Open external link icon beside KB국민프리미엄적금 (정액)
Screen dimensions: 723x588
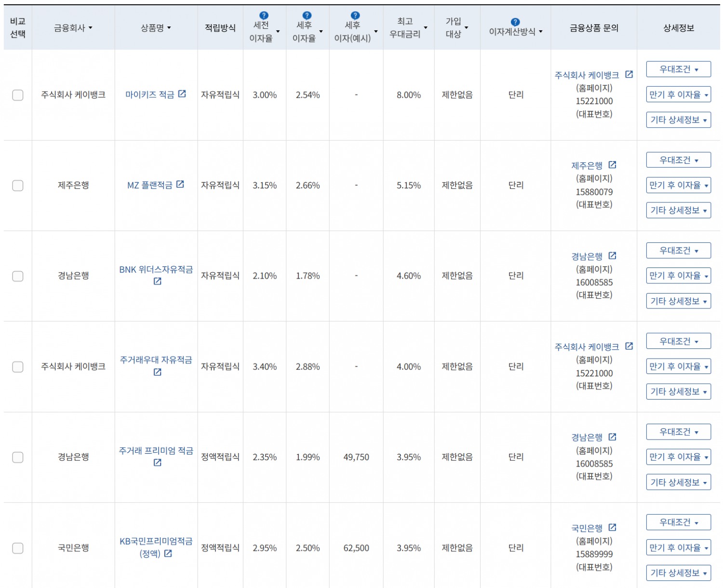pos(168,554)
